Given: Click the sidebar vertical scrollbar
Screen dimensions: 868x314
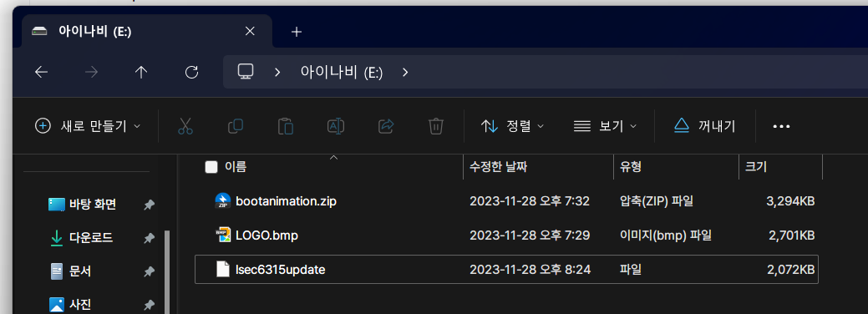Looking at the screenshot, I should (x=167, y=271).
